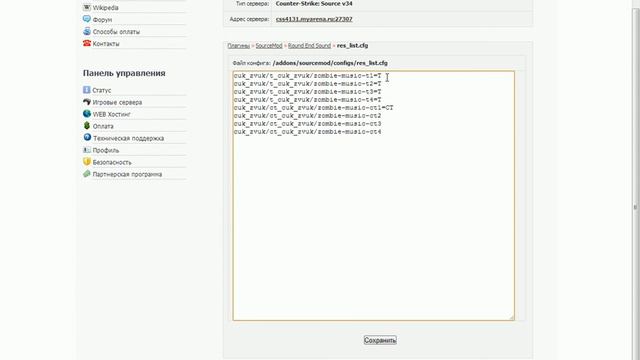Viewport: 640px width, 360px height.
Task: Click the zombie-music-t3=T line
Action: (307, 92)
